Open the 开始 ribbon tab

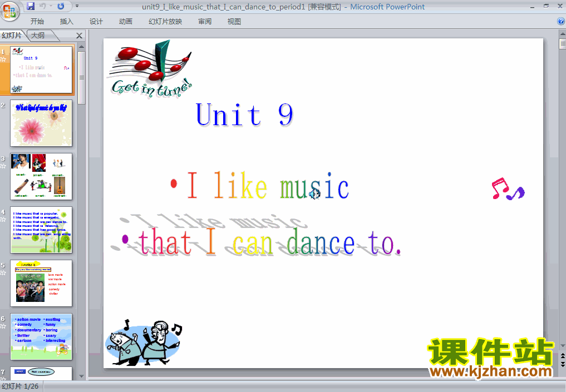pyautogui.click(x=37, y=22)
